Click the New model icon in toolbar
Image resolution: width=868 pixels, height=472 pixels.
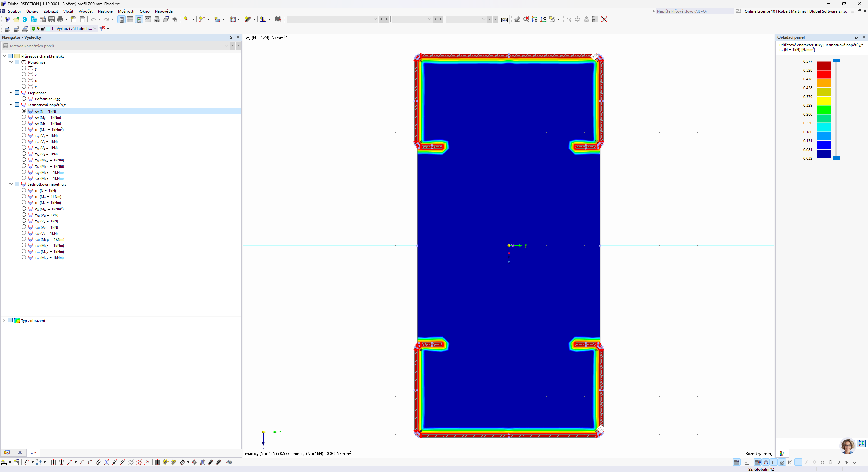pyautogui.click(x=7, y=19)
